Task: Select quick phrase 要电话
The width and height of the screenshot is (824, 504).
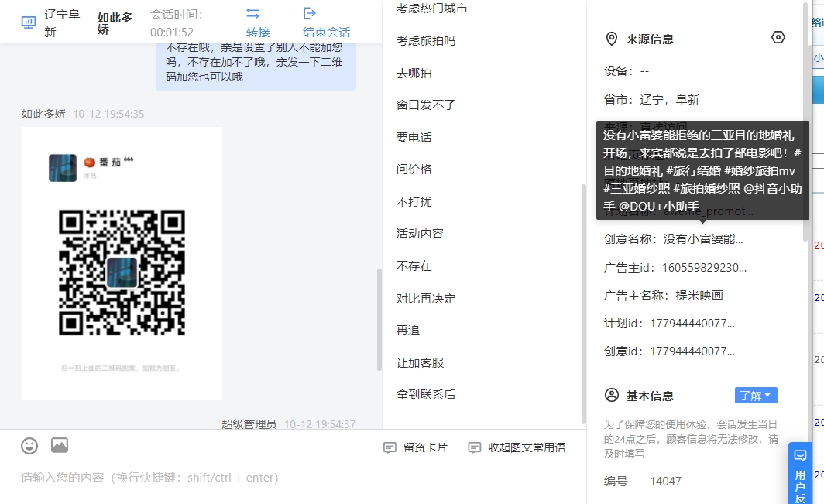Action: click(414, 137)
